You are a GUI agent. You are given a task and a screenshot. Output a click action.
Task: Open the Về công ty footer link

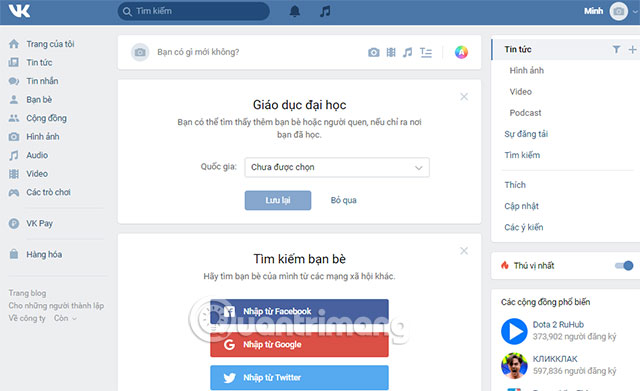pos(27,318)
